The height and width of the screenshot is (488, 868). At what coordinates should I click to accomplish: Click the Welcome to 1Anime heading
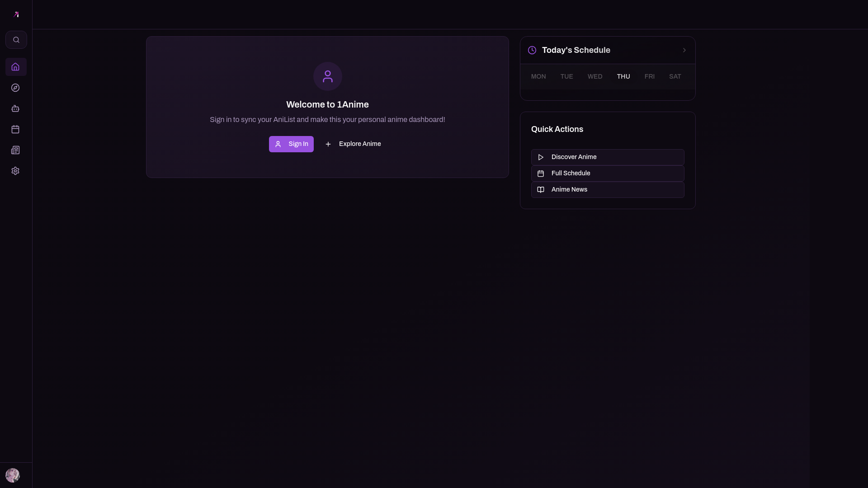[x=327, y=105]
